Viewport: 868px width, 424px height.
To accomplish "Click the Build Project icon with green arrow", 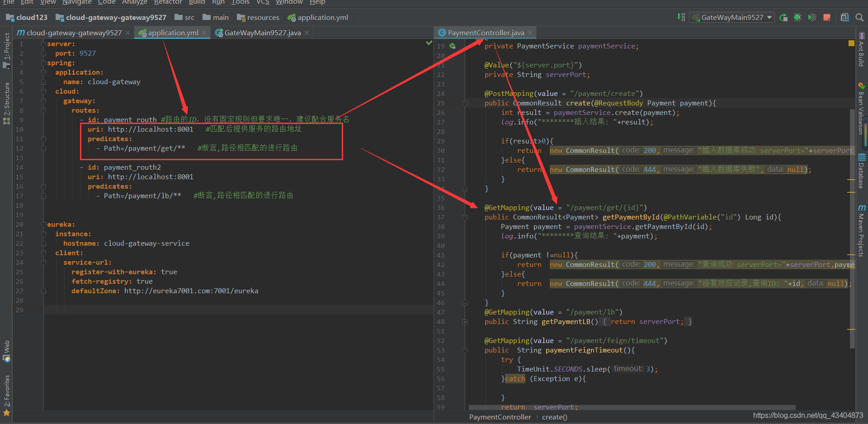I will coord(681,17).
